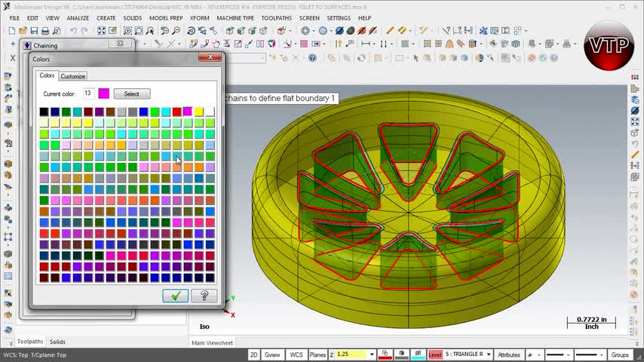The height and width of the screenshot is (362, 644).
Task: Open the FILE menu
Action: click(x=14, y=18)
